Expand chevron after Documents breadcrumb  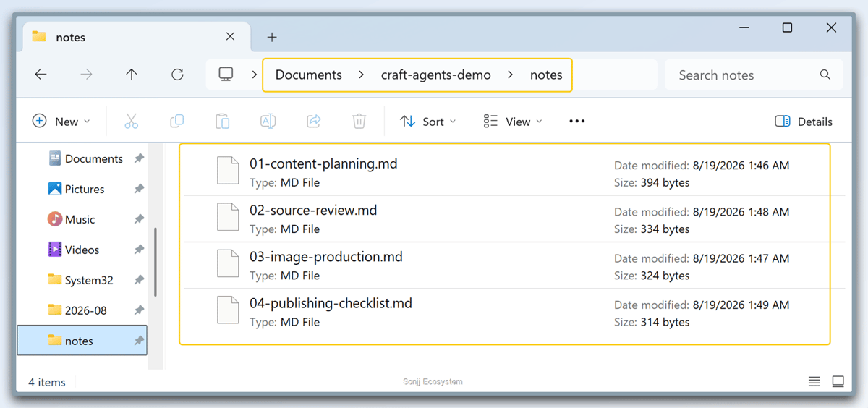tap(361, 75)
